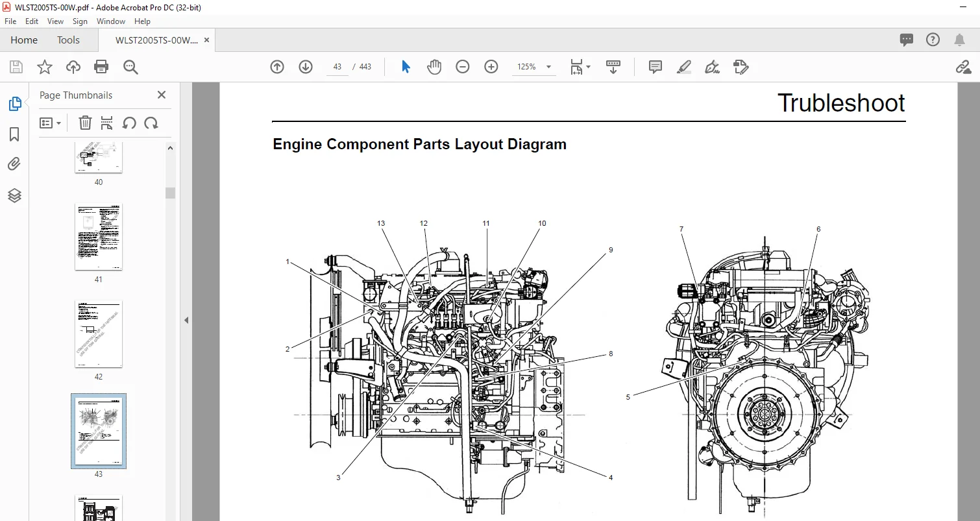
Task: Open the Sign menu
Action: 80,21
